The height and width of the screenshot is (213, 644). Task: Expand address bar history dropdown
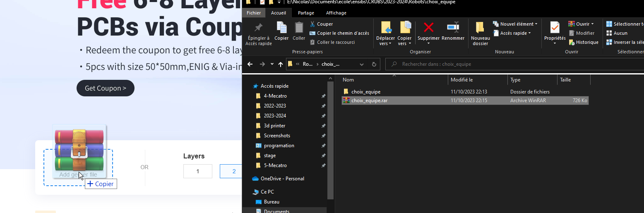click(x=362, y=64)
